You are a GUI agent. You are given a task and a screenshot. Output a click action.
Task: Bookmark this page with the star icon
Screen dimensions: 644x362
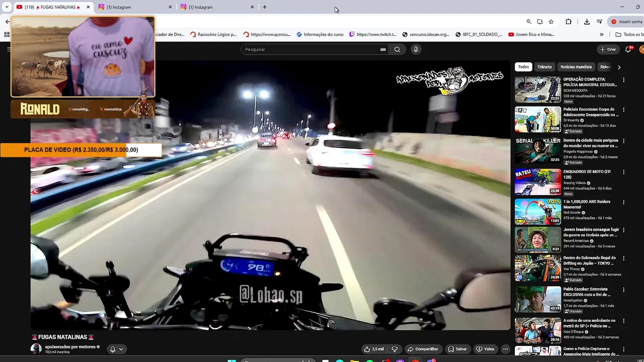pos(551,22)
